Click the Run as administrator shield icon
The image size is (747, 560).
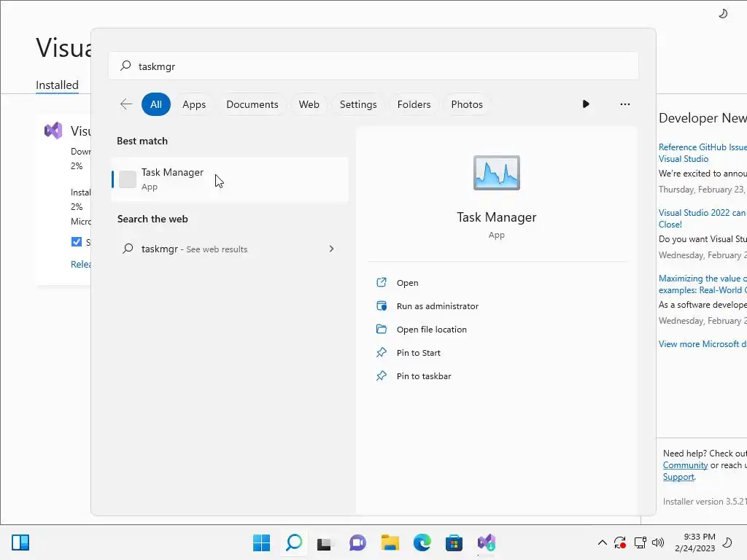[382, 306]
